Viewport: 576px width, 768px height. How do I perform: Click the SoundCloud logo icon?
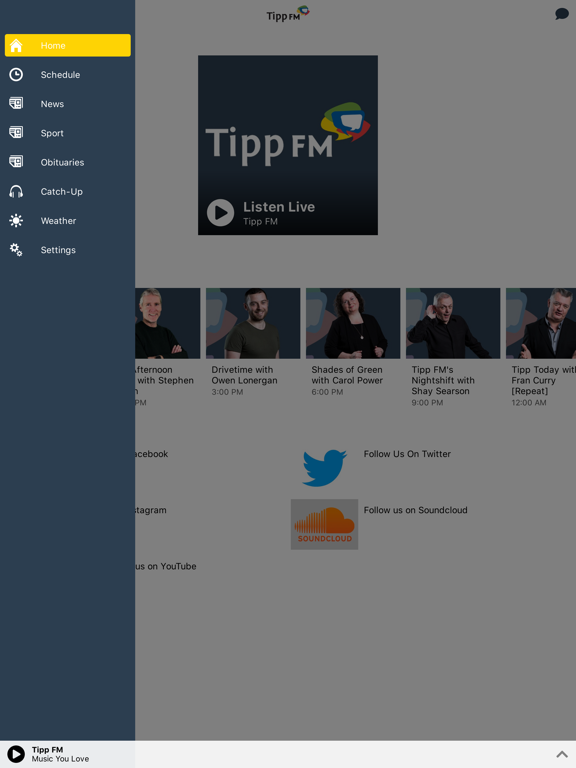coord(324,524)
